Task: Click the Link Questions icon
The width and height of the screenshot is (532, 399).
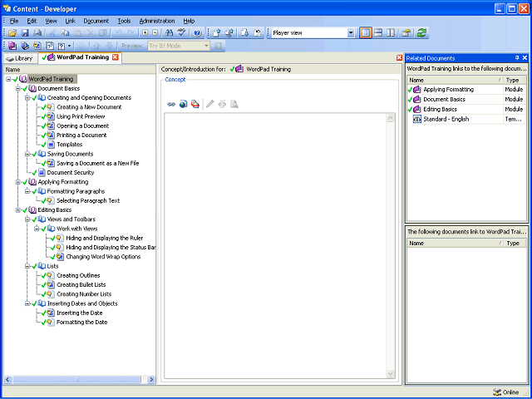Action: click(x=50, y=46)
